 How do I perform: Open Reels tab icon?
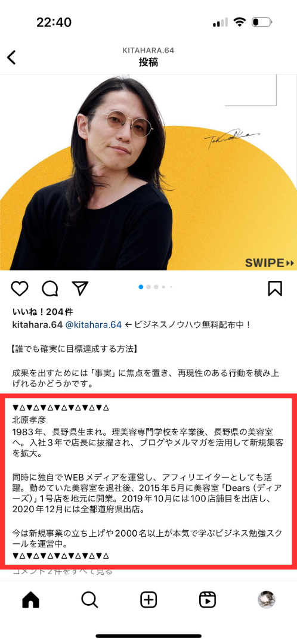[208, 600]
